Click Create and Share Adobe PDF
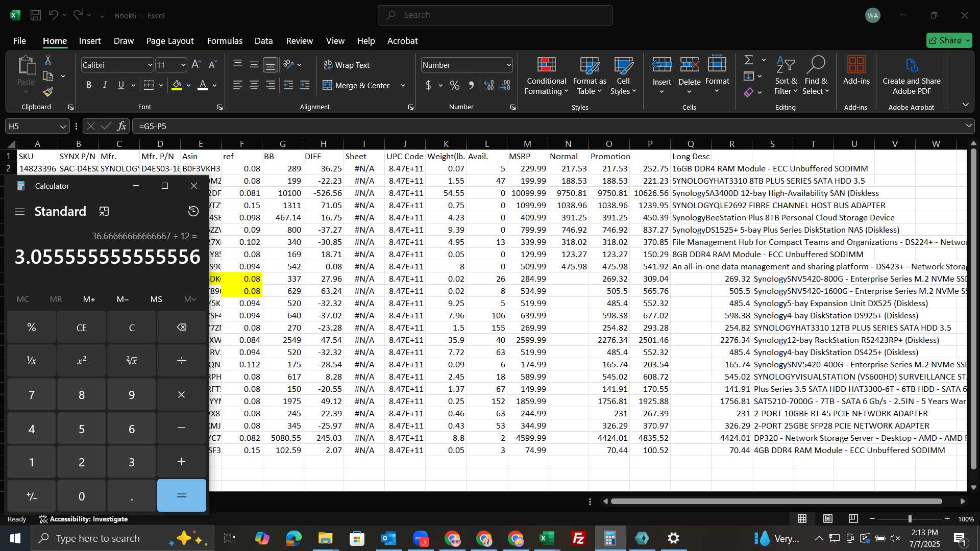The width and height of the screenshot is (980, 551). (x=912, y=76)
